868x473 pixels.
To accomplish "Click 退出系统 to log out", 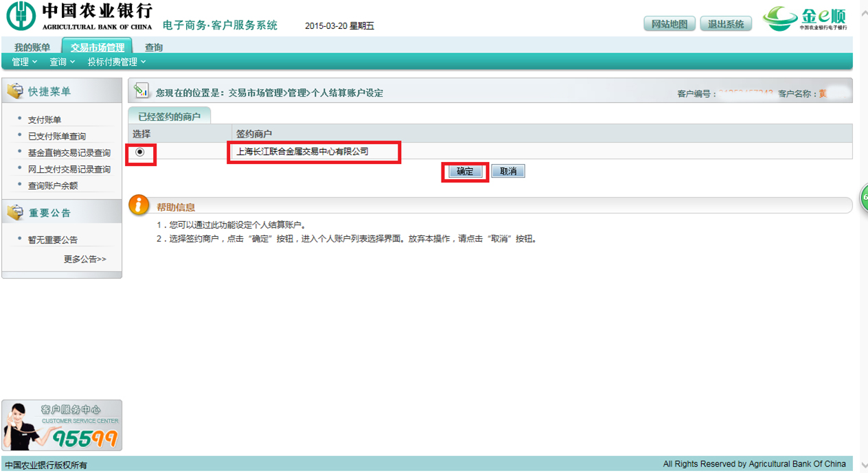I will tap(726, 24).
